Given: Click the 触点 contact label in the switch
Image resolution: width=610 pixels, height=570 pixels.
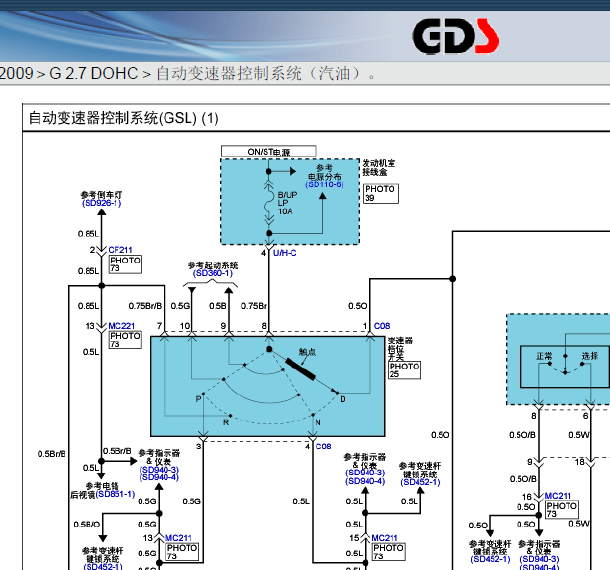Looking at the screenshot, I should pyautogui.click(x=307, y=352).
